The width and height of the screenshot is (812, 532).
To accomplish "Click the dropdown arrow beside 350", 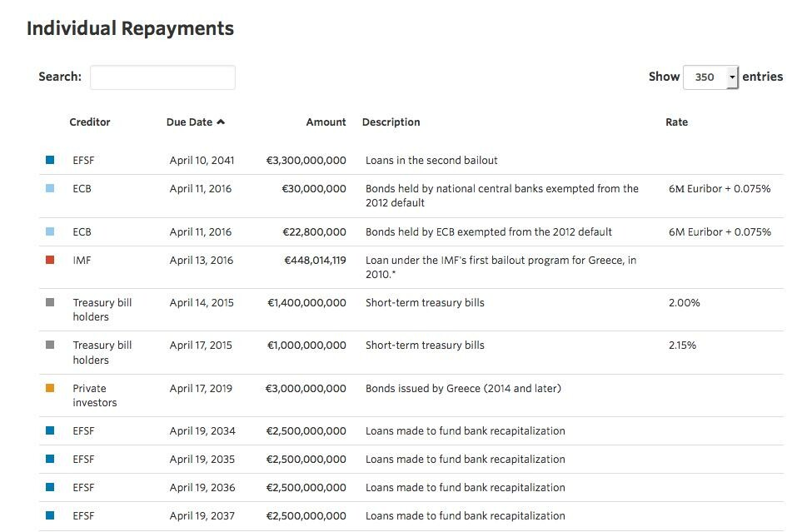I will pyautogui.click(x=732, y=77).
